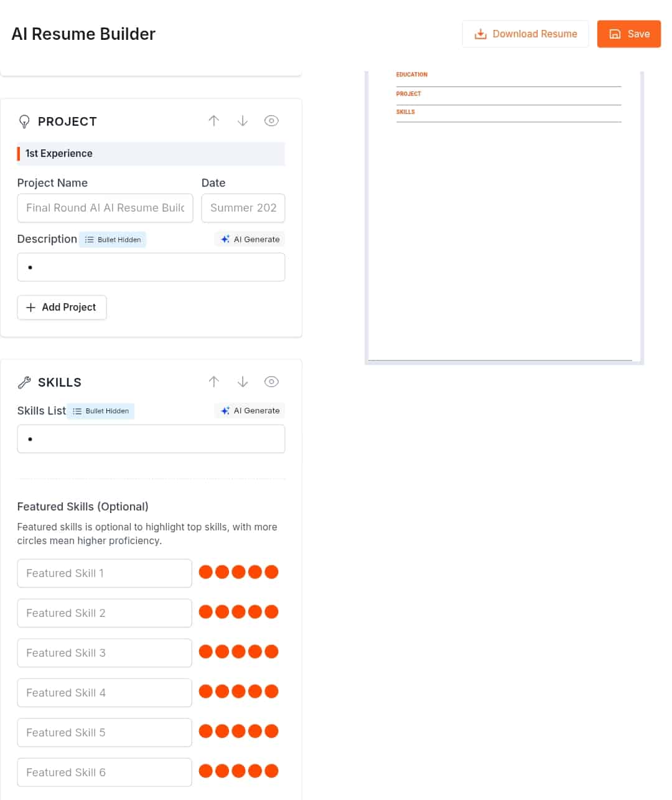672x800 pixels.
Task: Click the plus icon in Add Project
Action: (30, 308)
